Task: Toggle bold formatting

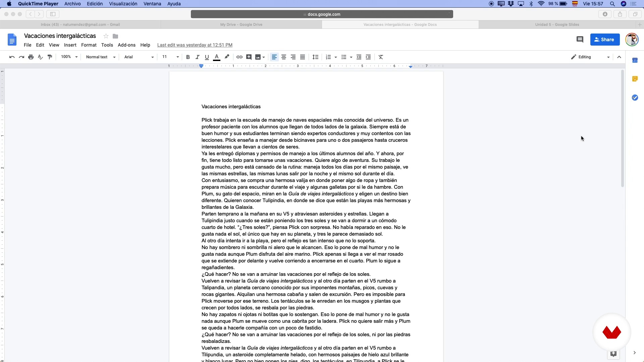Action: point(188,57)
